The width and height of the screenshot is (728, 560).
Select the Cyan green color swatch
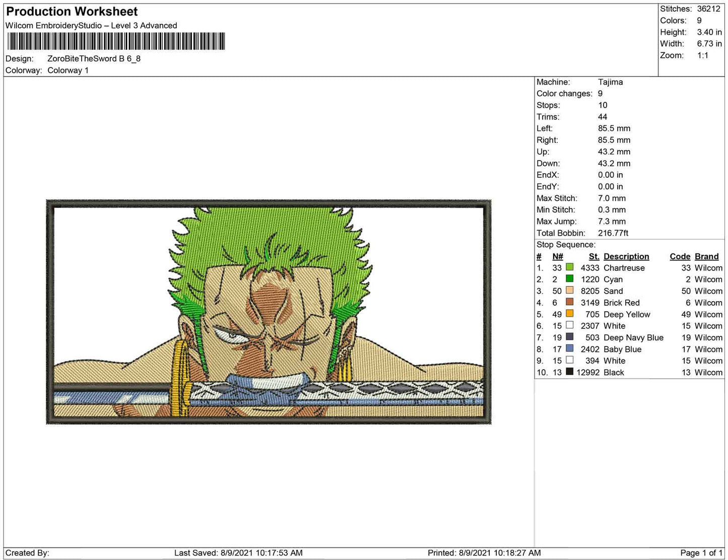[x=569, y=279]
